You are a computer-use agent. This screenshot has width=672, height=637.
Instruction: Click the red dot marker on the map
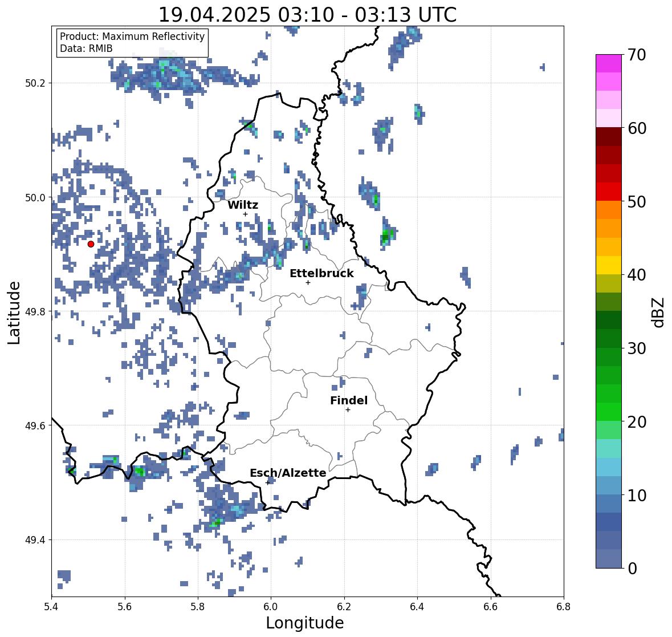[x=91, y=244]
